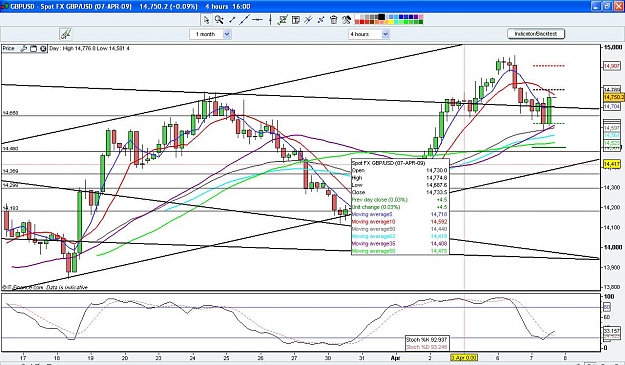Click the Indicator/Backtest button
Image resolution: width=625 pixels, height=365 pixels.
click(536, 34)
